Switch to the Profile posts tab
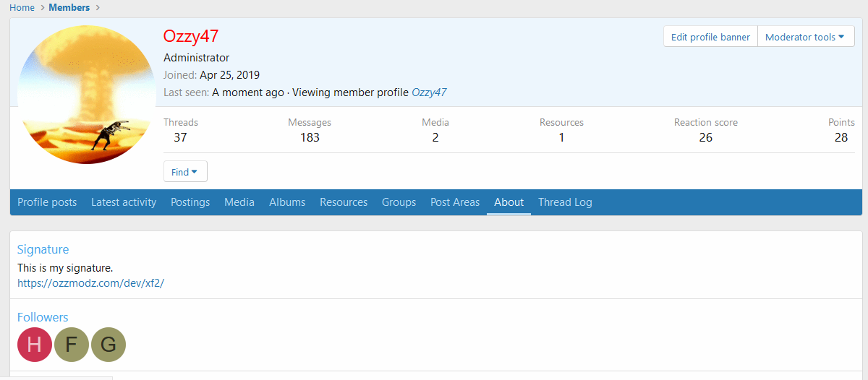 [47, 202]
